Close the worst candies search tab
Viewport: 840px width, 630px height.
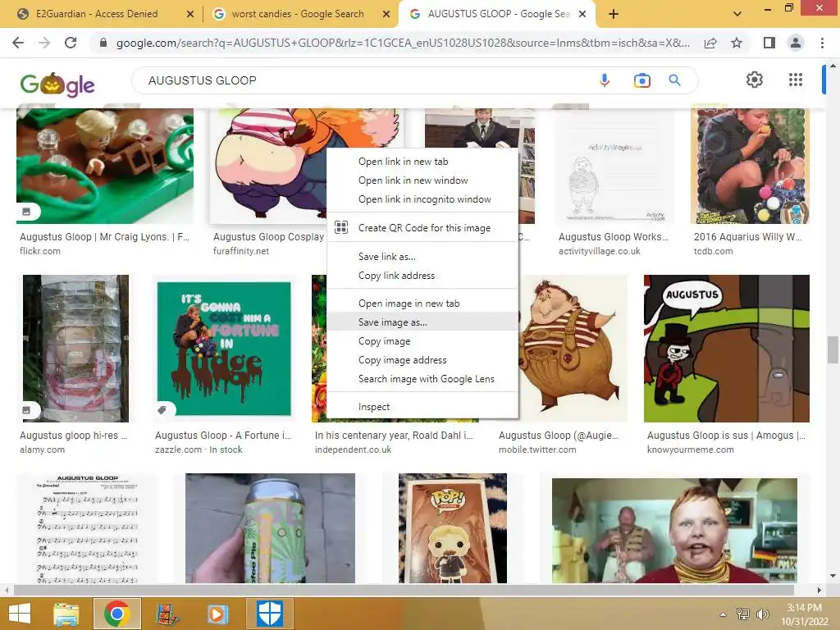(x=386, y=15)
